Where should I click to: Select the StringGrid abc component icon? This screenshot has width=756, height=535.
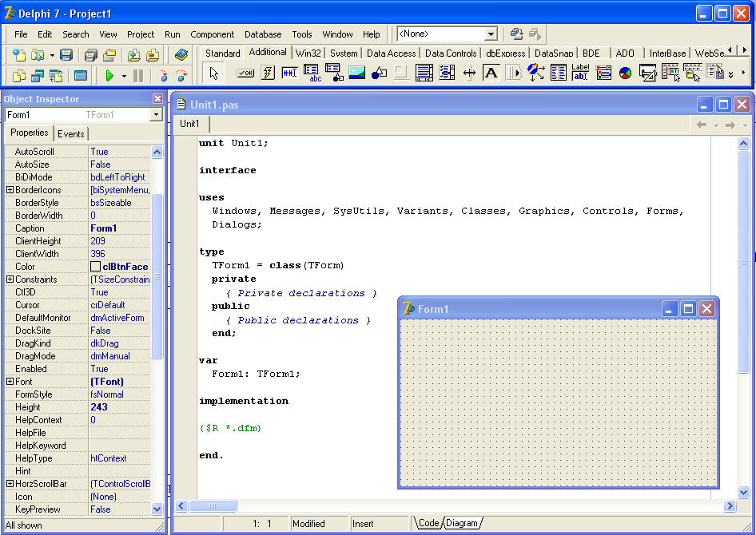(x=312, y=73)
